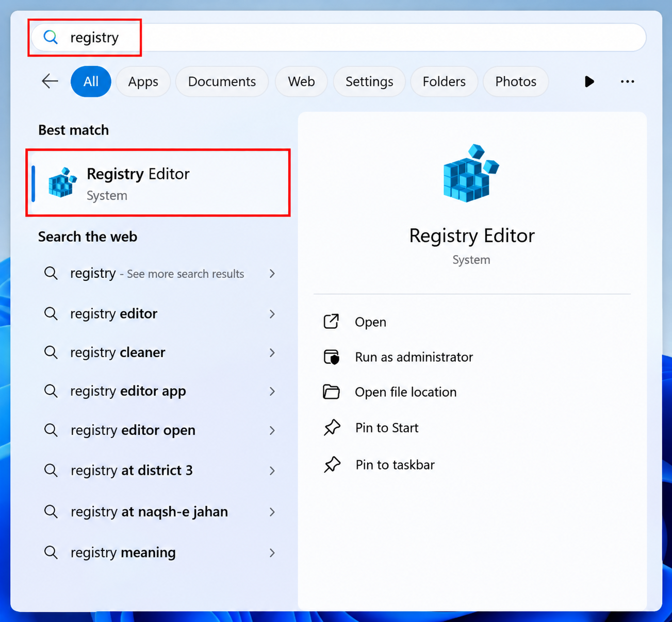The height and width of the screenshot is (622, 672).
Task: Click the pin icon beside Pin to Start
Action: (x=332, y=428)
